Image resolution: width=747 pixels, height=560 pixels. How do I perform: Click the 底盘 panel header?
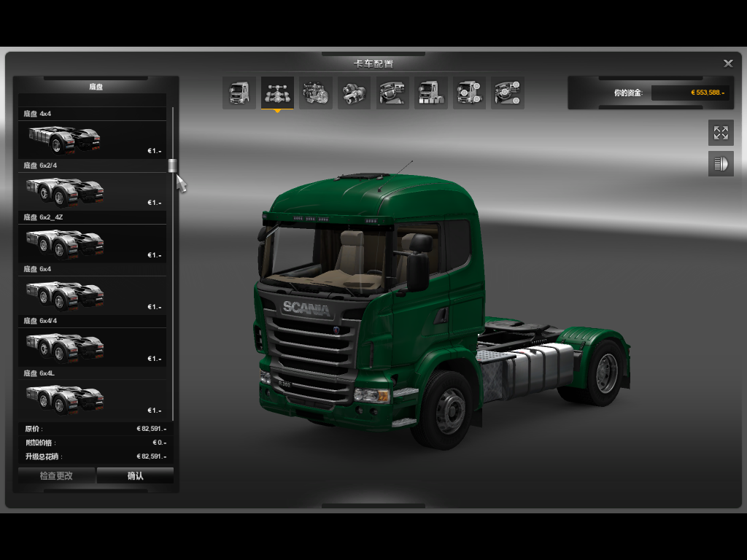tap(96, 87)
